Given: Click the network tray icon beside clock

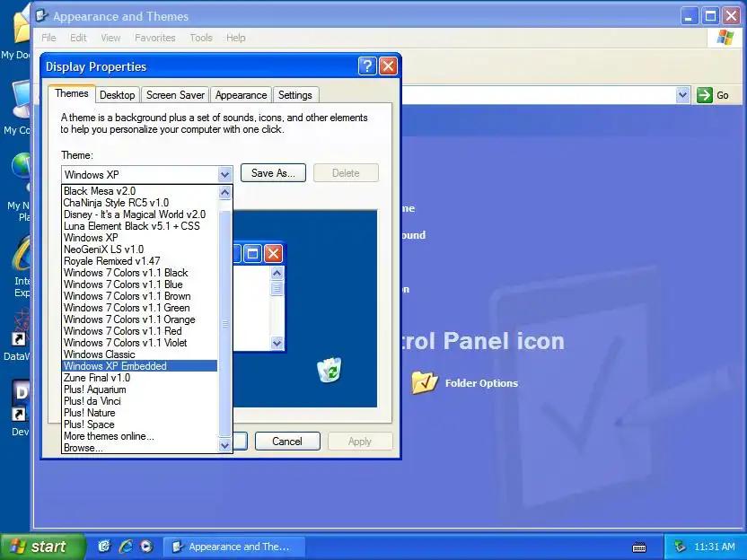Looking at the screenshot, I should pyautogui.click(x=680, y=547).
